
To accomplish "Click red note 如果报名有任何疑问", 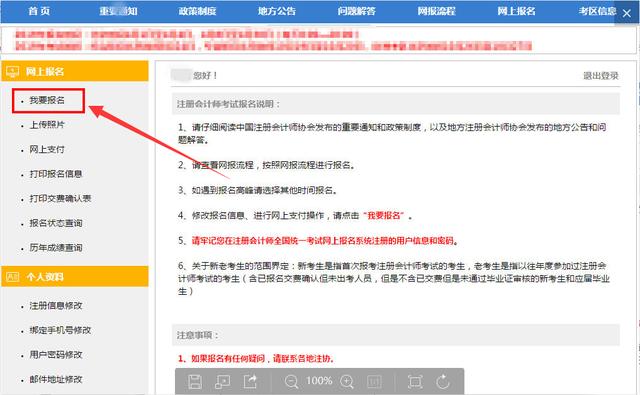I will point(256,359).
